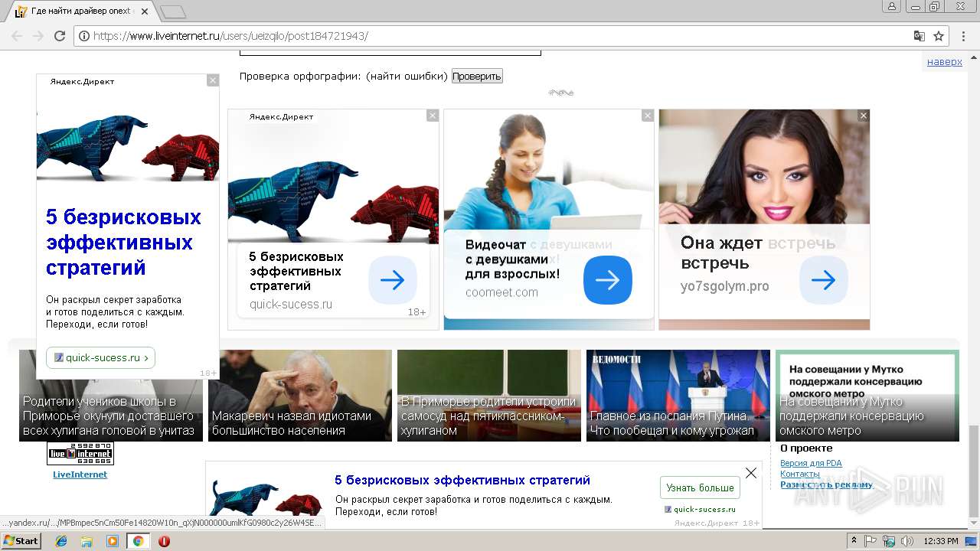This screenshot has width=980, height=551.
Task: Click the browser address bar URL
Action: click(x=230, y=36)
